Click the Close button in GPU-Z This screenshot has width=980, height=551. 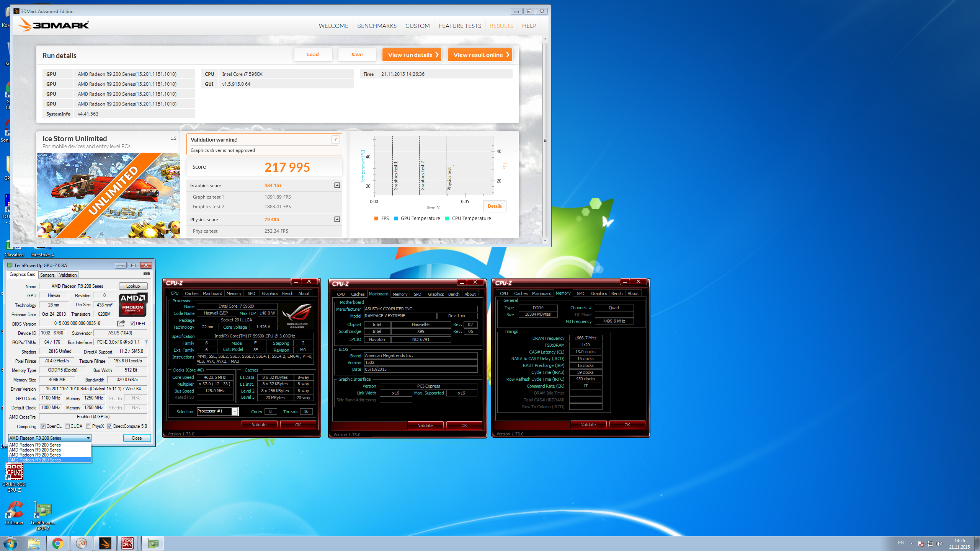tap(137, 438)
